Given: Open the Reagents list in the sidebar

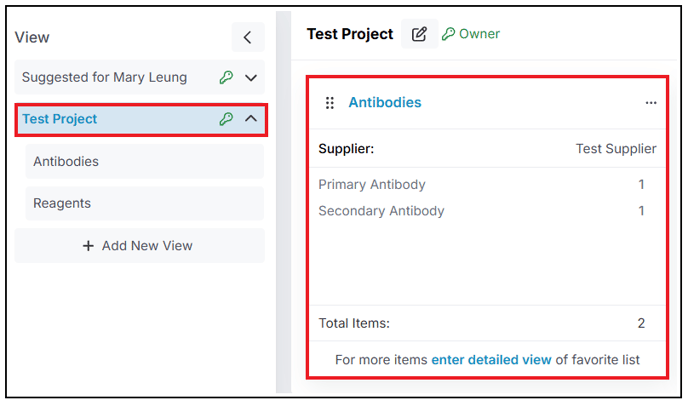Looking at the screenshot, I should (144, 203).
